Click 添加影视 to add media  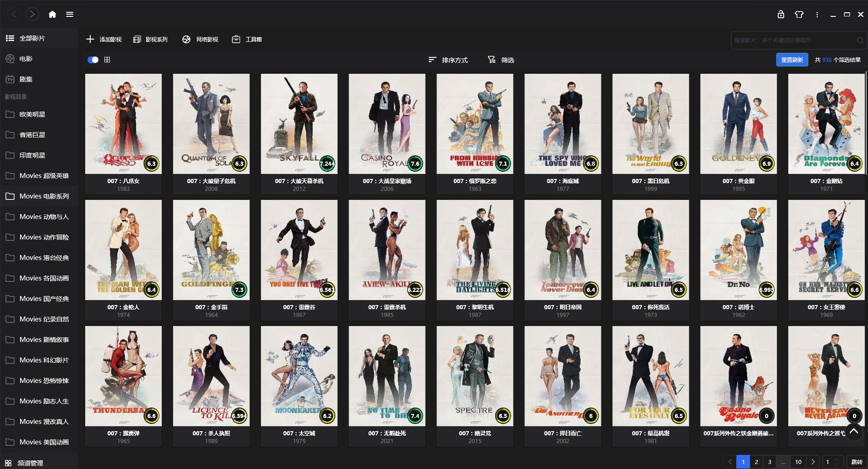[104, 40]
